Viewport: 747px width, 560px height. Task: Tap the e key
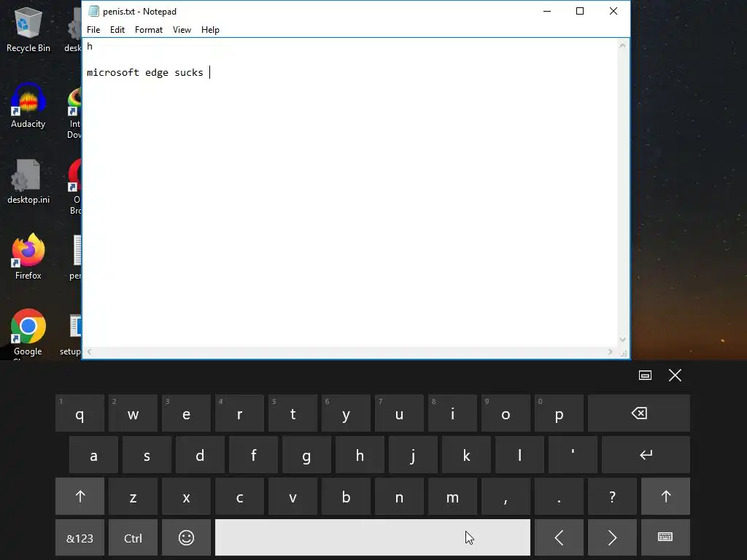[186, 413]
